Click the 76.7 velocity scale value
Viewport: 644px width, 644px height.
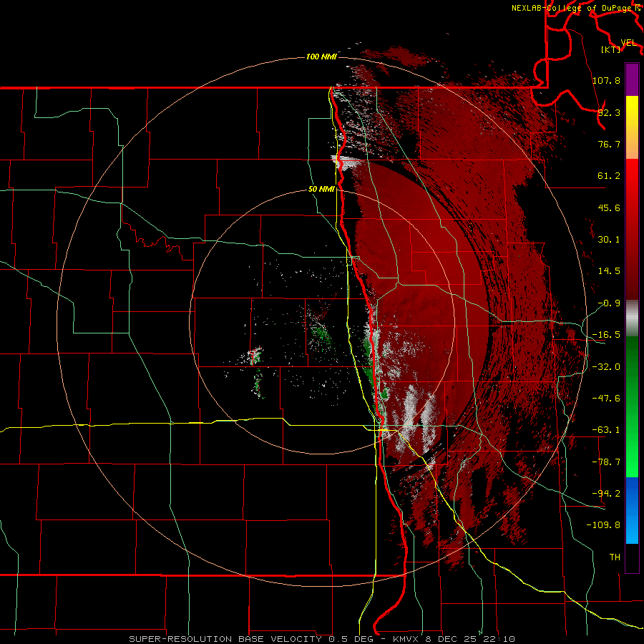609,144
